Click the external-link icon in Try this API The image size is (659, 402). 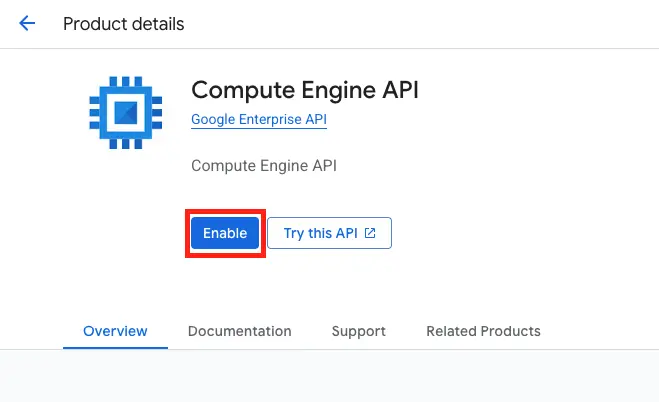[x=370, y=233]
